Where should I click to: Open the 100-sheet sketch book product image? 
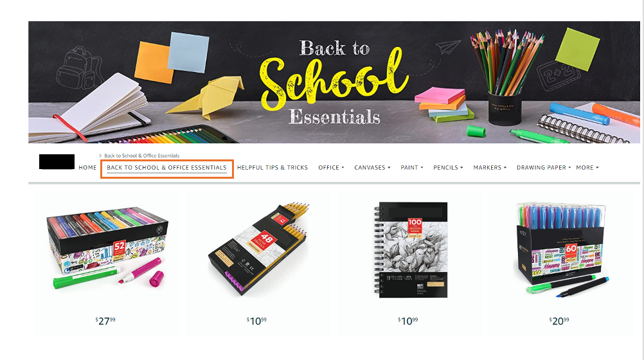[410, 249]
